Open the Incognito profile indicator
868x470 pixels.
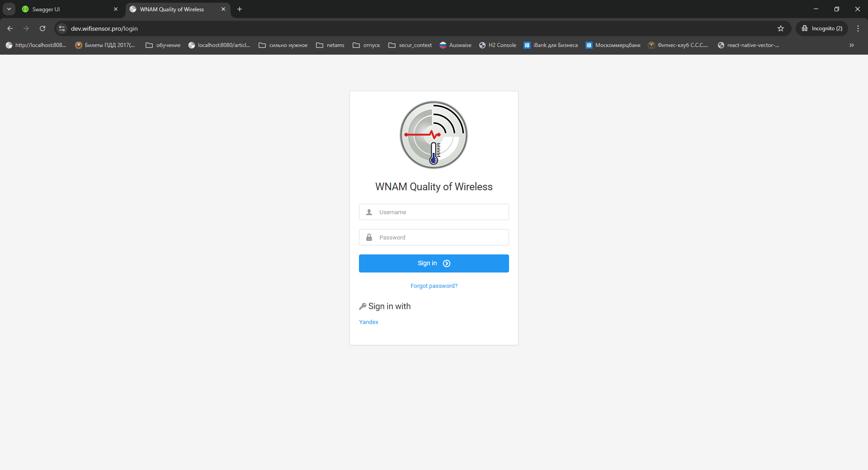pos(822,28)
